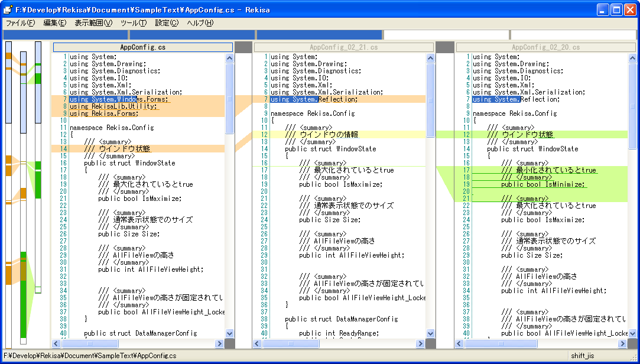Open the ファイル(F) menu
This screenshot has height=364, width=640.
(20, 23)
